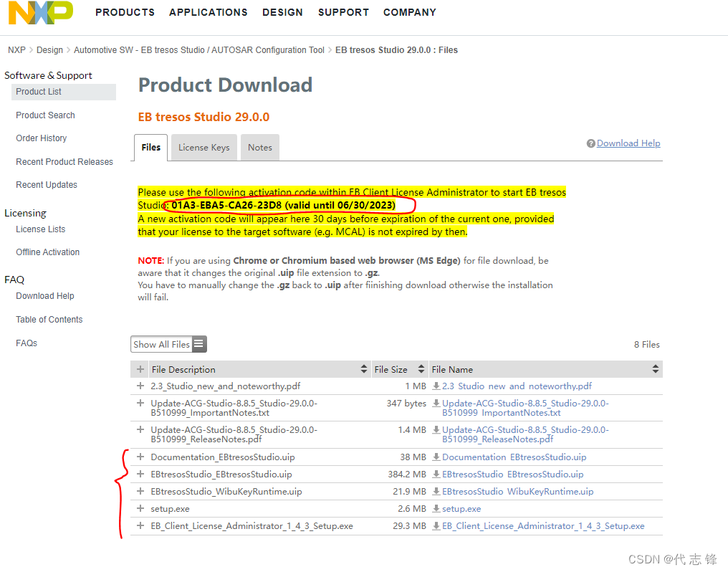The image size is (728, 572).
Task: Download the ReleaseNotes.pdf file link
Action: point(525,434)
